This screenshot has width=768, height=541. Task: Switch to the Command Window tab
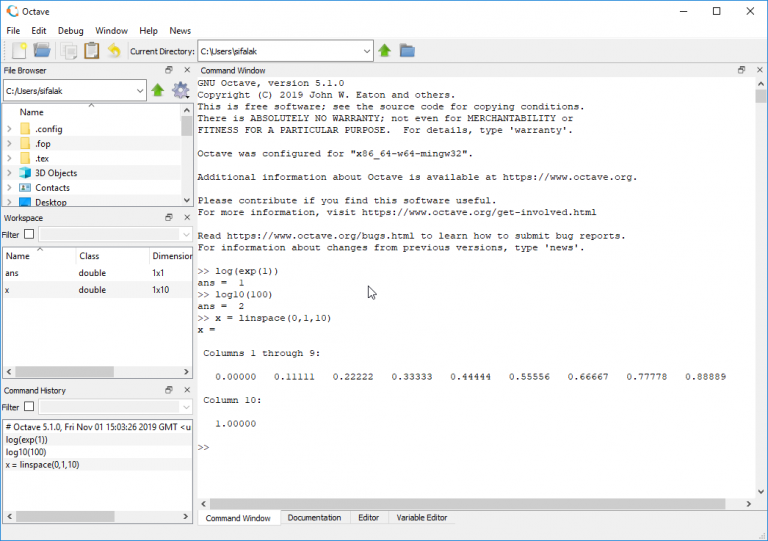click(238, 518)
